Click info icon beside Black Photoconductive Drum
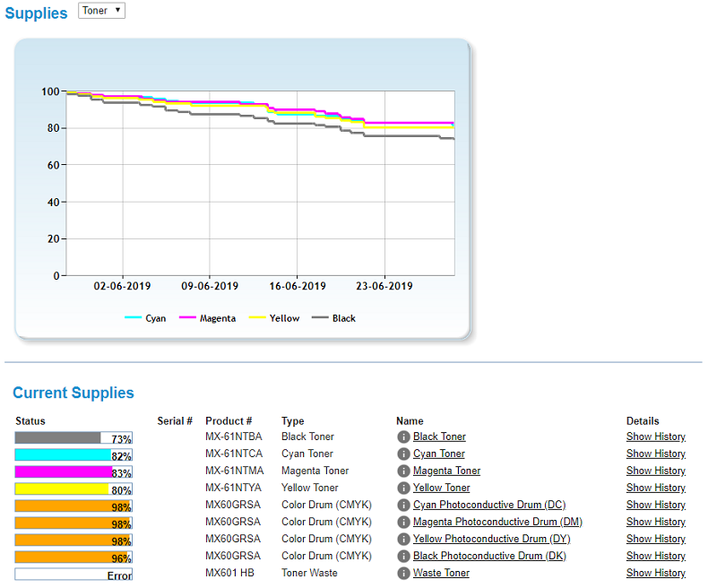Image resolution: width=717 pixels, height=588 pixels. 403,557
